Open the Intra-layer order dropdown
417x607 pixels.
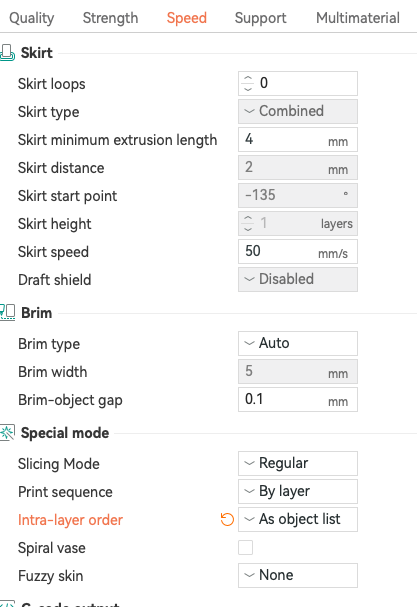click(298, 519)
